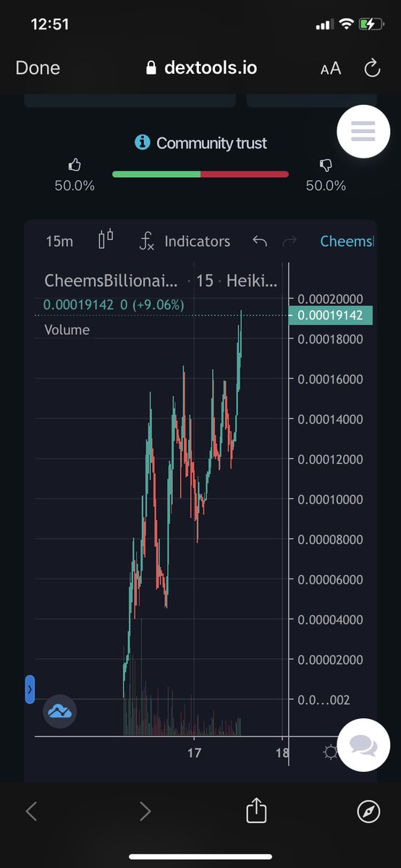Click the red portion of trust bar
401x868 pixels.
[x=245, y=174]
